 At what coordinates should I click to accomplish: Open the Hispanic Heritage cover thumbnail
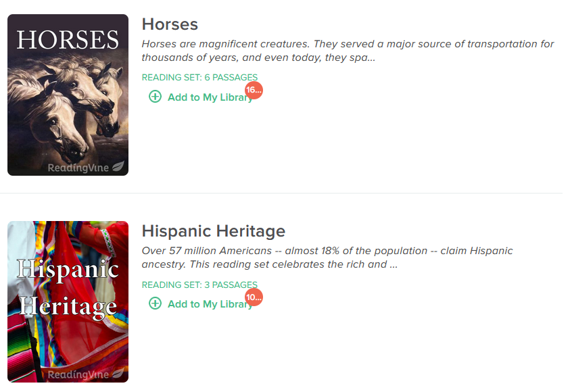click(x=68, y=301)
